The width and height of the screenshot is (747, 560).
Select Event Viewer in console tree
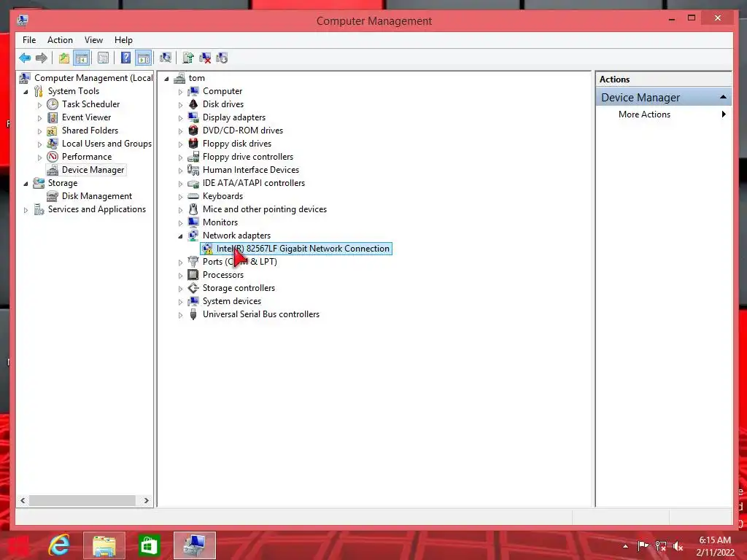coord(86,117)
